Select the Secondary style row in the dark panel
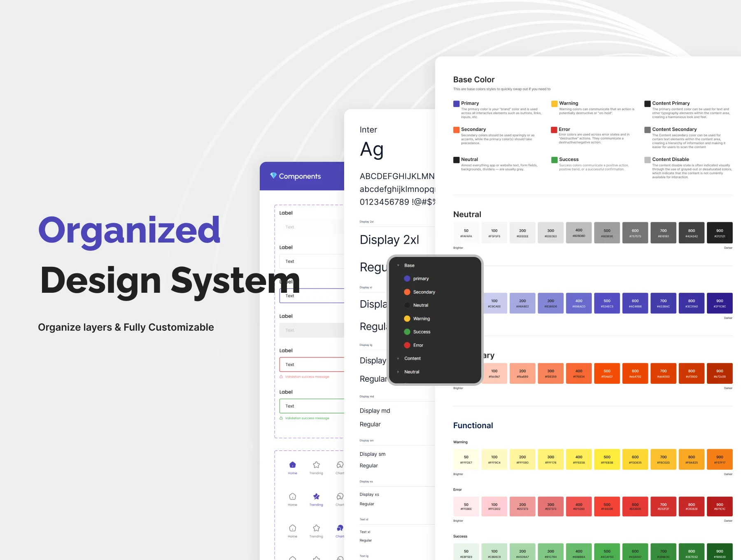 pos(435,292)
